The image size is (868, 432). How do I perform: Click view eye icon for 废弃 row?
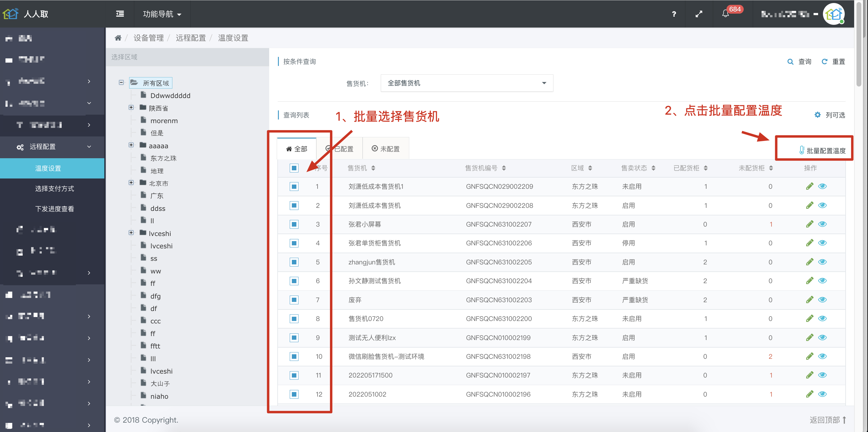coord(822,299)
